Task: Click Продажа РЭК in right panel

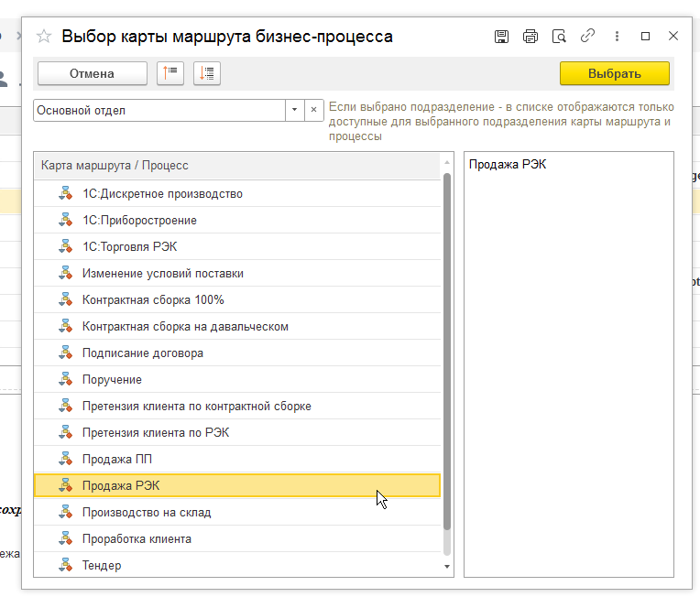Action: click(500, 165)
